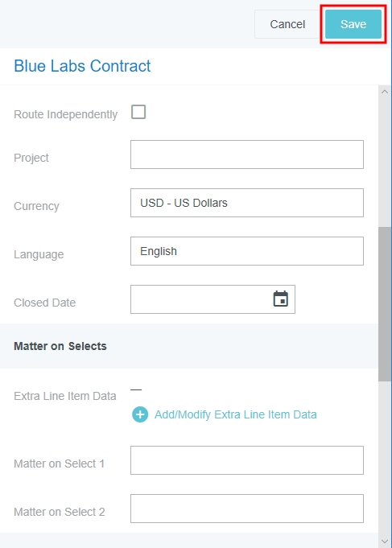Click the scroll up arrow
This screenshot has width=392, height=548.
point(385,92)
